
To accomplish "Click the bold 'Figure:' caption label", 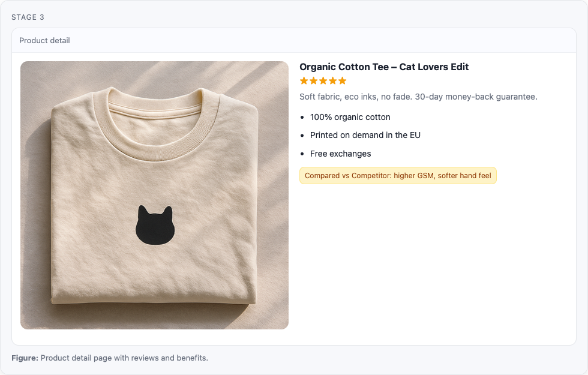I will pyautogui.click(x=25, y=358).
